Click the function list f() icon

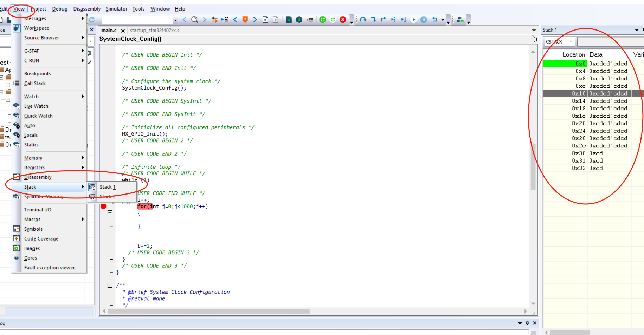tap(534, 39)
